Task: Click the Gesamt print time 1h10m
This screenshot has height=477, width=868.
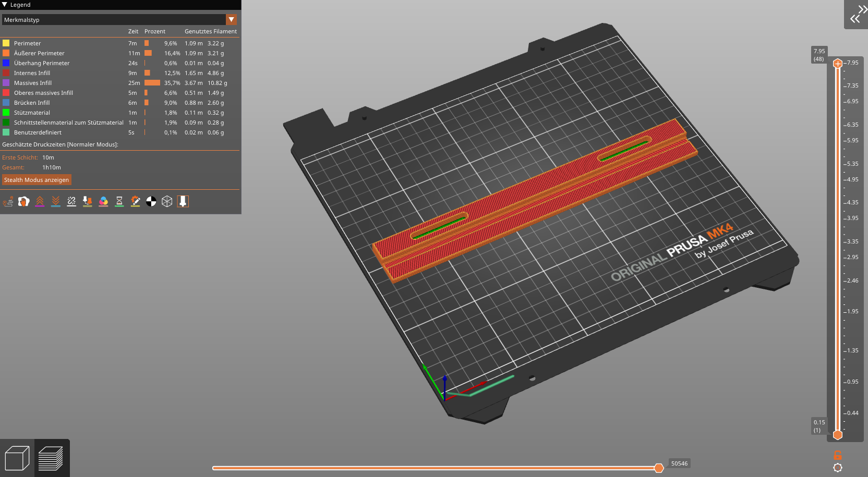Action: [x=52, y=167]
